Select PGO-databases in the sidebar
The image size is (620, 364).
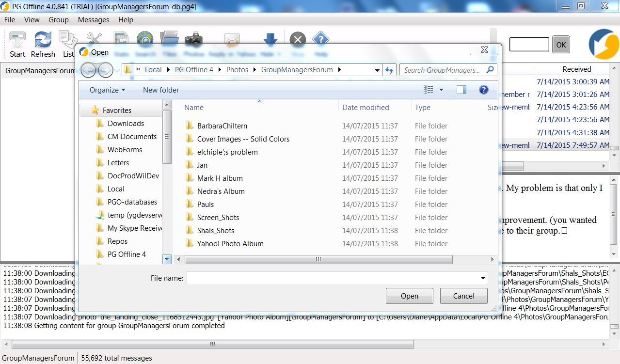click(132, 202)
